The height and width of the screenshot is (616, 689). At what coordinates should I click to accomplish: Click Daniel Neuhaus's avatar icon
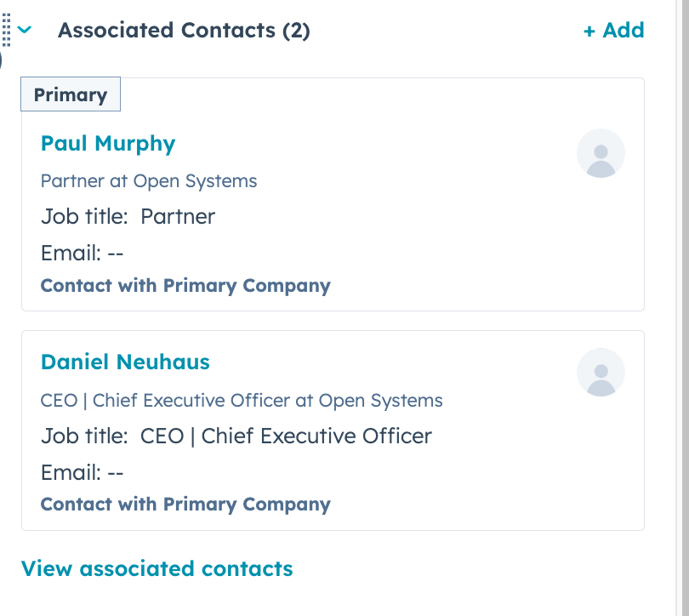click(x=601, y=373)
